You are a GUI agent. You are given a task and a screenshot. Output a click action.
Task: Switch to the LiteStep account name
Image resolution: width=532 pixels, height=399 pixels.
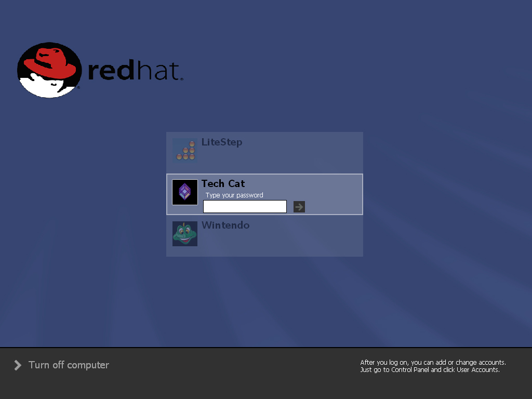point(222,142)
